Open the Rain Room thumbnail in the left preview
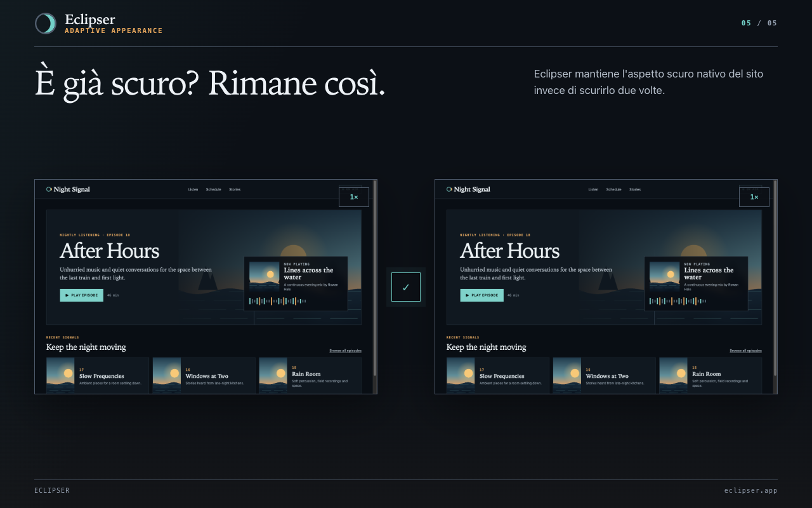 tap(273, 375)
